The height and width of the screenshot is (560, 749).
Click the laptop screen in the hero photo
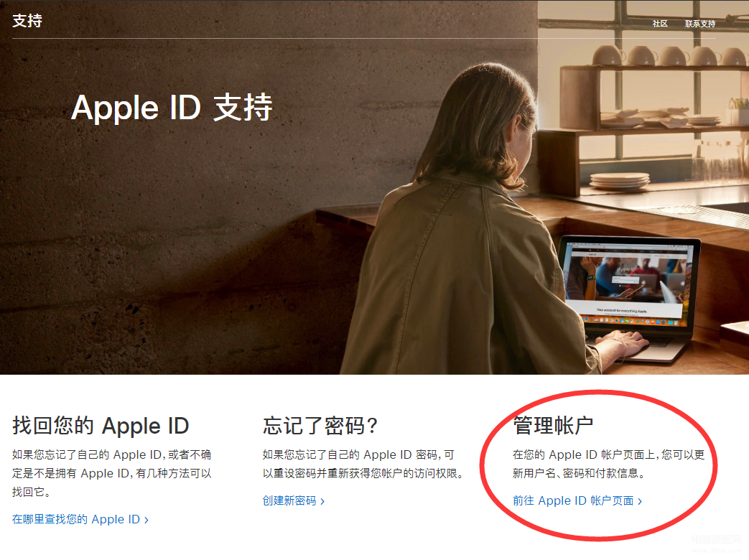point(628,281)
